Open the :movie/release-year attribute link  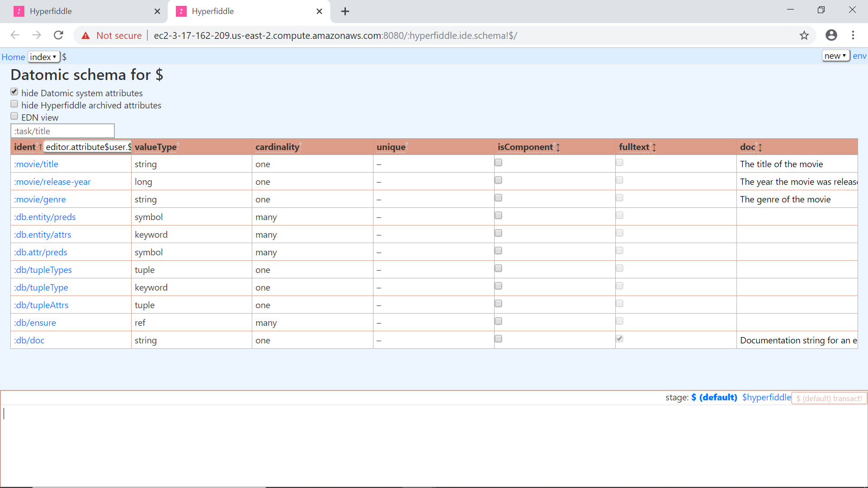[52, 182]
